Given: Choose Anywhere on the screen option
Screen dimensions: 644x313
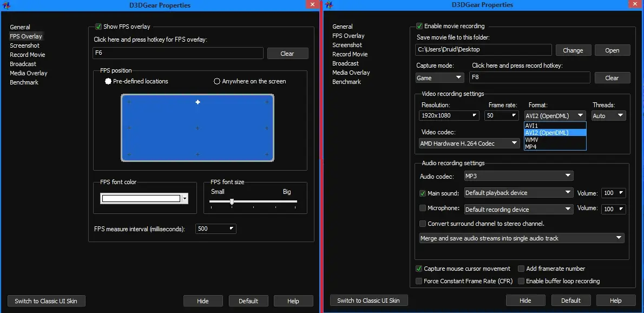Looking at the screenshot, I should pyautogui.click(x=217, y=81).
